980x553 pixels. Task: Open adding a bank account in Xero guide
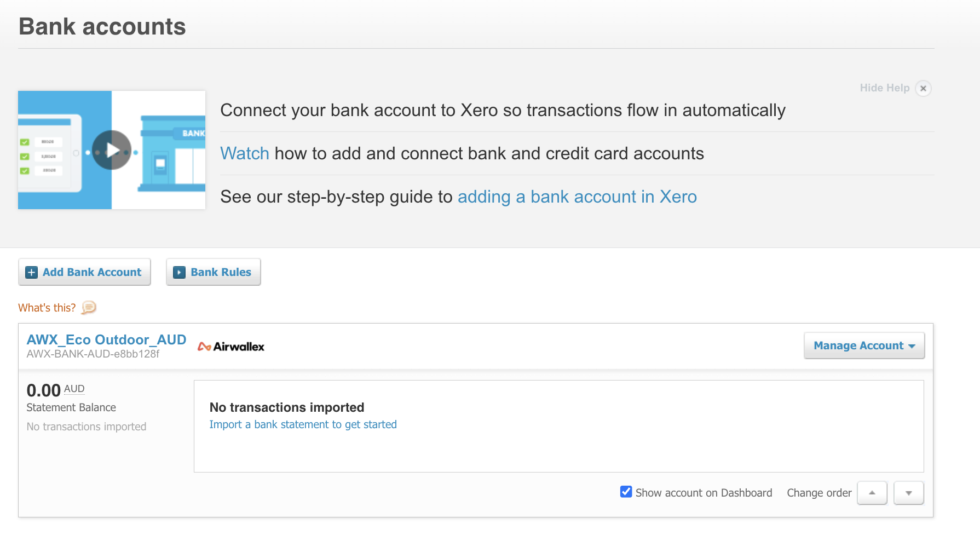click(x=577, y=197)
